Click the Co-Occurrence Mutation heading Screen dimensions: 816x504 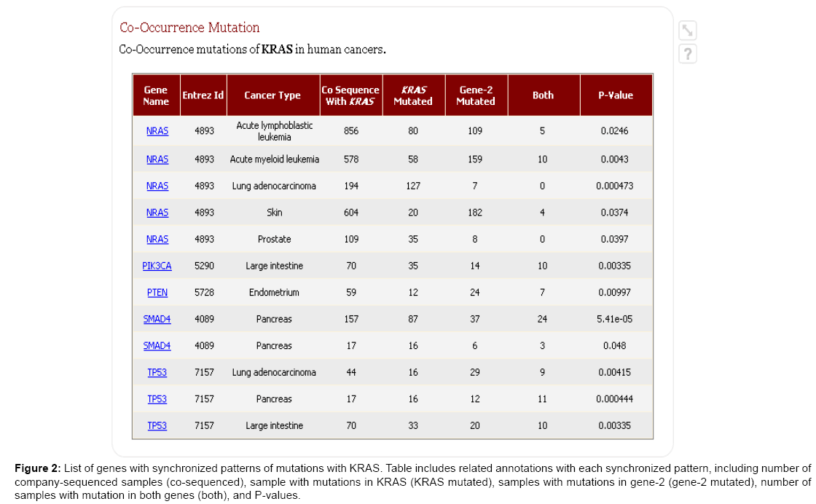pyautogui.click(x=189, y=28)
